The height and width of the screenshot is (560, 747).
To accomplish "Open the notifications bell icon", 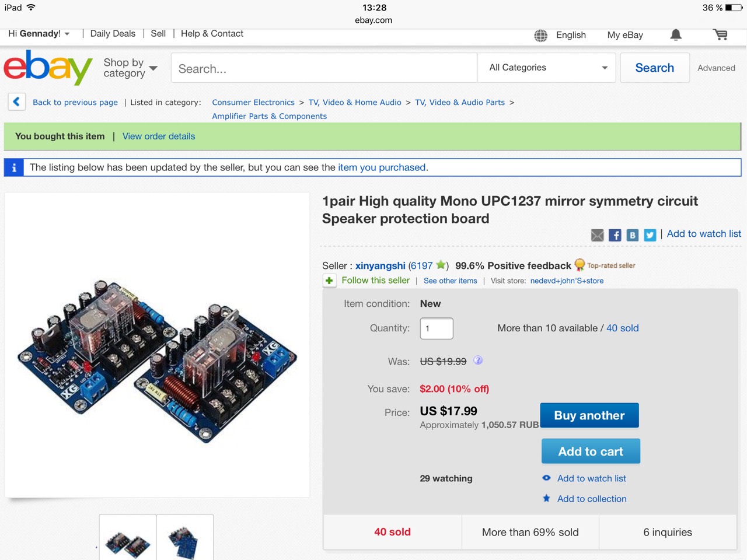I will click(x=676, y=35).
